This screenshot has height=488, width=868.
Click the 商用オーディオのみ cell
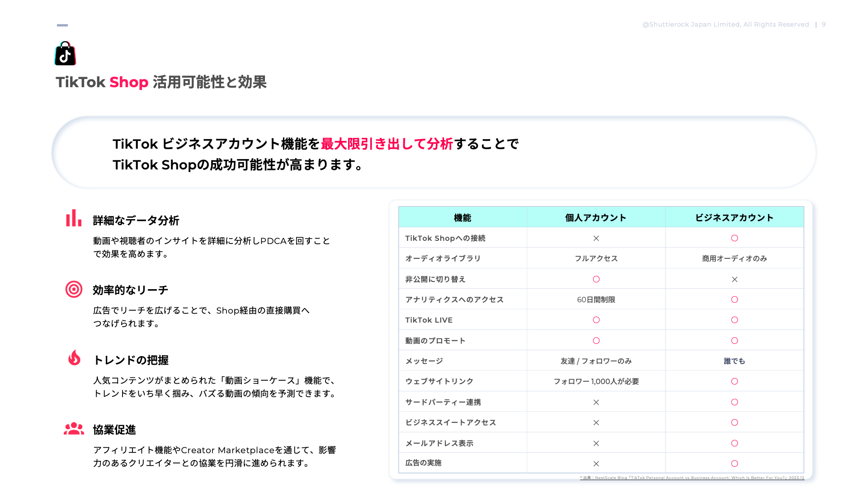pos(735,258)
